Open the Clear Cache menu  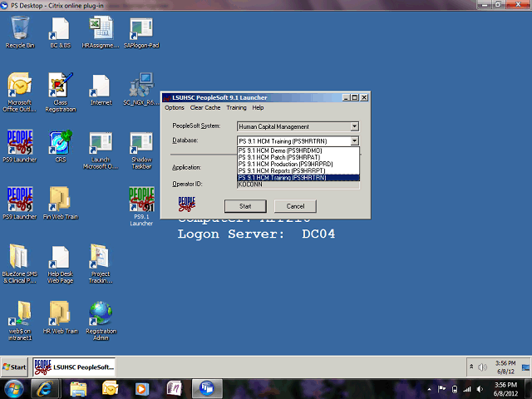pos(205,107)
